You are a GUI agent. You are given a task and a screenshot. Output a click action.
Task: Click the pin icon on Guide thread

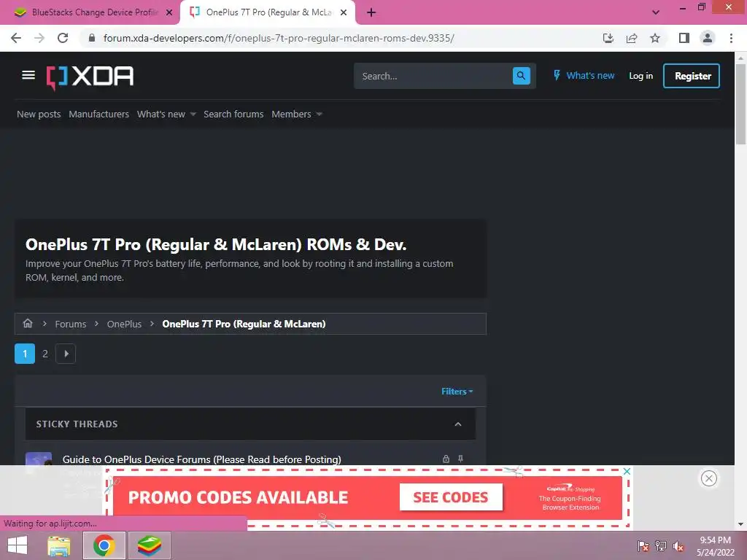(x=461, y=459)
